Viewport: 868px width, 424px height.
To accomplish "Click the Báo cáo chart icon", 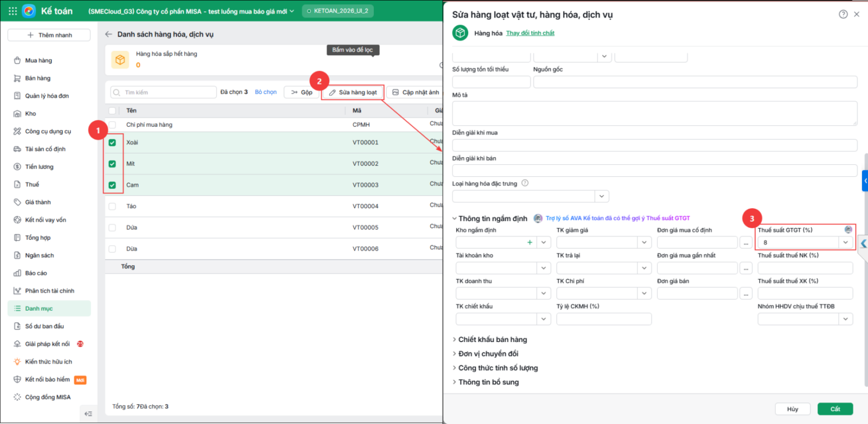I will pos(17,273).
